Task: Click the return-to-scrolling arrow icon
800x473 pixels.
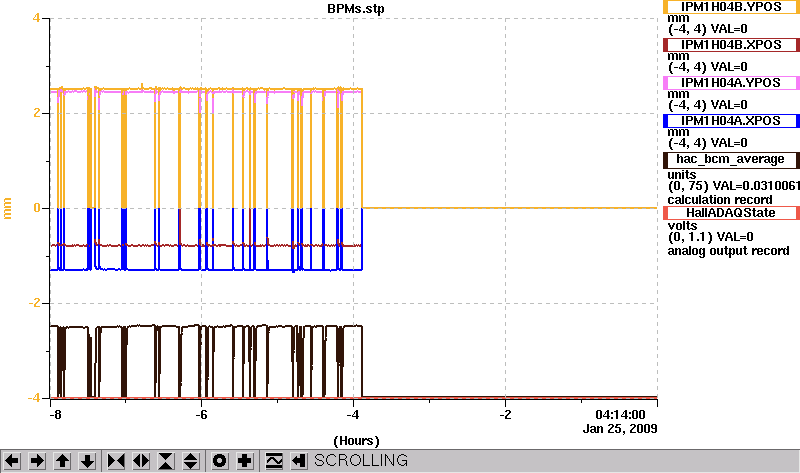Action: click(299, 461)
